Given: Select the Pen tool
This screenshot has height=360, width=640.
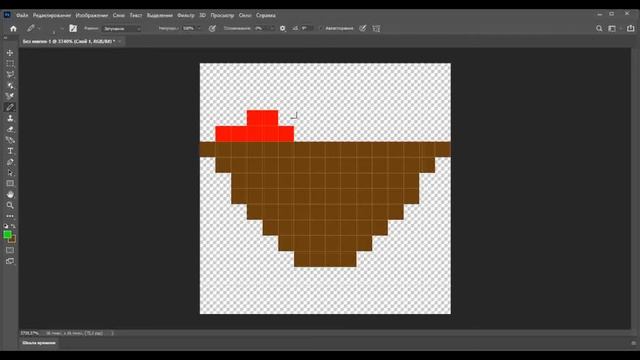Looking at the screenshot, I should click(x=10, y=162).
